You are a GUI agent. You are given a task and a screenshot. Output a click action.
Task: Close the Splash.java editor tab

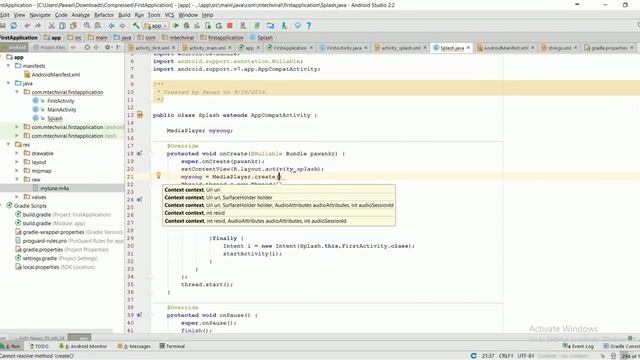[468, 48]
